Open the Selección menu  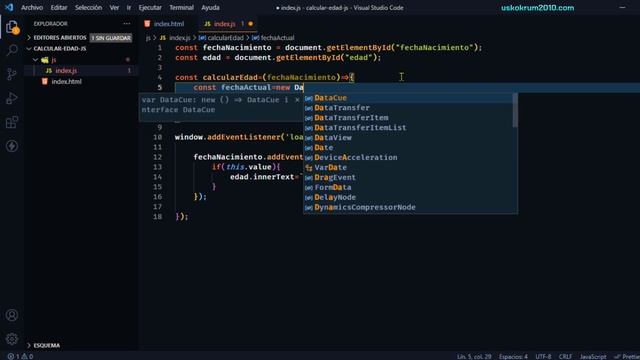[x=88, y=7]
